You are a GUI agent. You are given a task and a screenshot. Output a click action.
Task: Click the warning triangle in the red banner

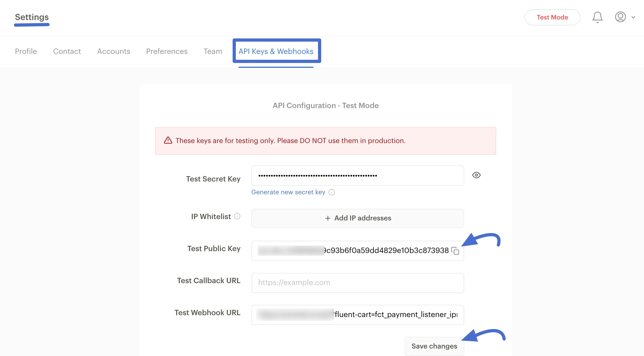pos(168,140)
